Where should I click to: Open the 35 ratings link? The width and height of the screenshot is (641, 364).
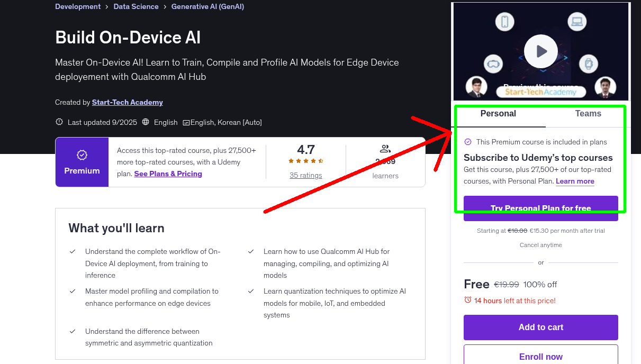point(305,175)
